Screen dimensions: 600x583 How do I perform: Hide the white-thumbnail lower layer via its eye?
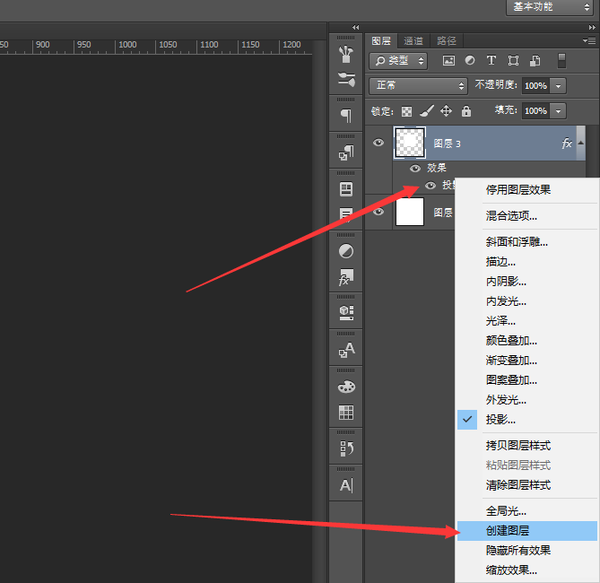(378, 212)
